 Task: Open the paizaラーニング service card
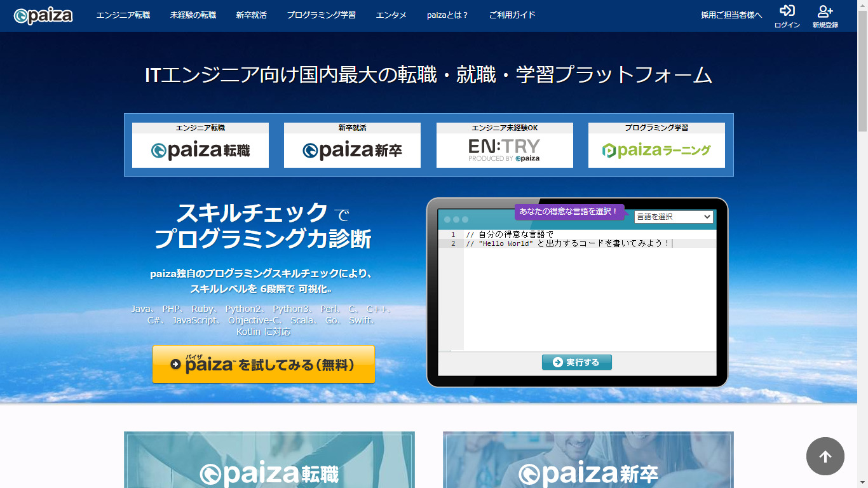pos(656,146)
